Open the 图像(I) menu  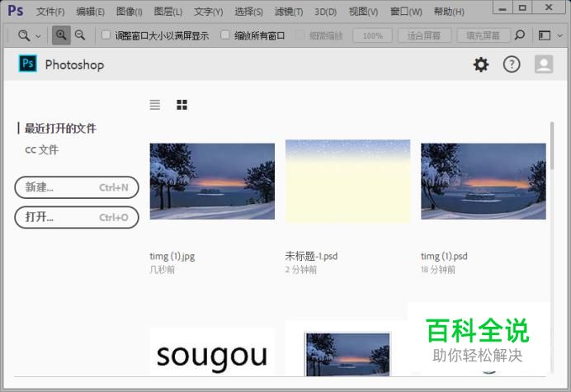(x=130, y=12)
